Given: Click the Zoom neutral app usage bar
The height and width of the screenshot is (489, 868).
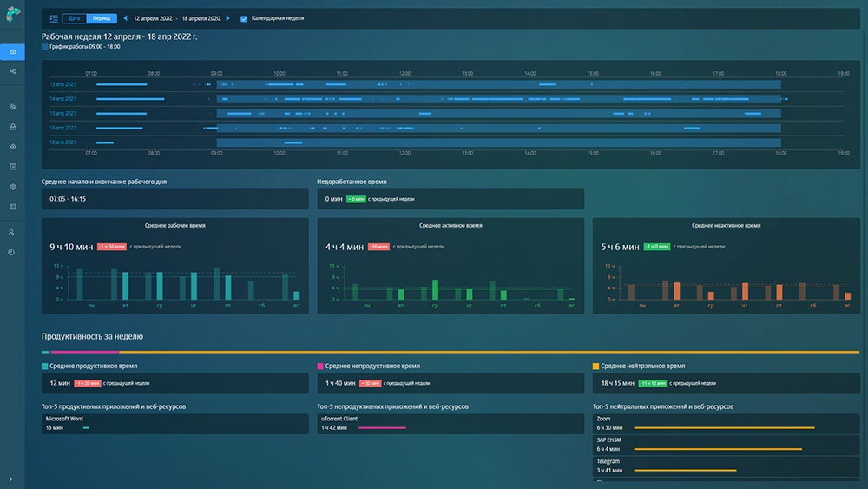Looking at the screenshot, I should (x=724, y=427).
